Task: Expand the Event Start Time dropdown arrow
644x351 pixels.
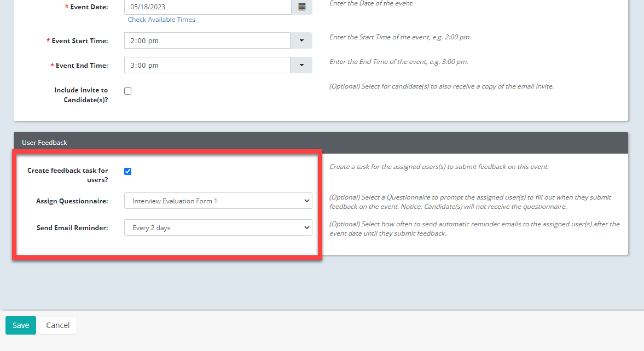Action: [301, 41]
